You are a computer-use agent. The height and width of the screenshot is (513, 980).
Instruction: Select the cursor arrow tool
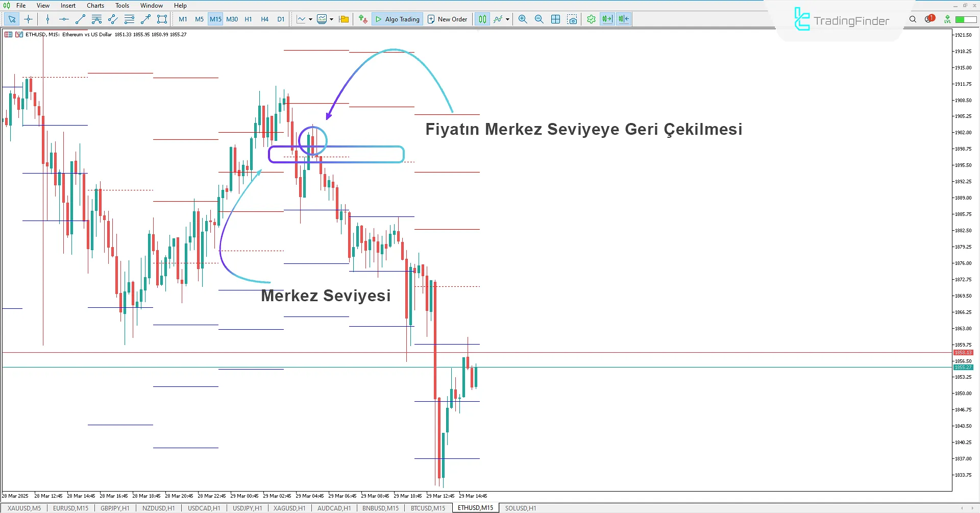coord(12,19)
